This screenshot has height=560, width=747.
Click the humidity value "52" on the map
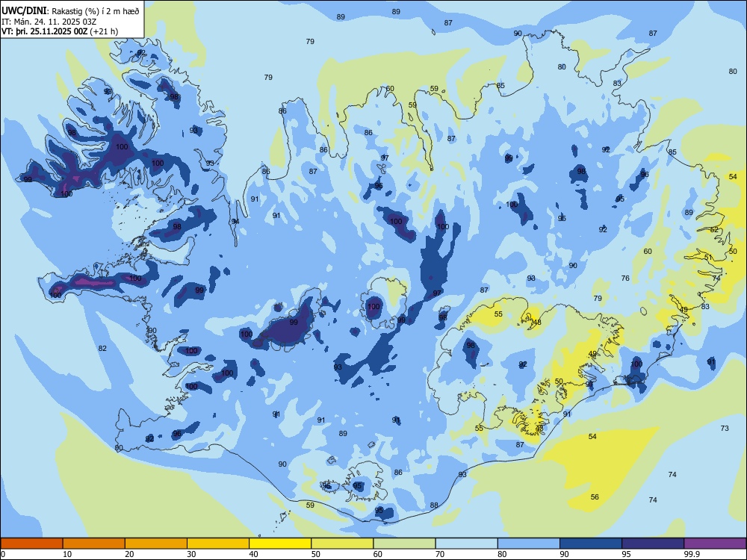[714, 230]
